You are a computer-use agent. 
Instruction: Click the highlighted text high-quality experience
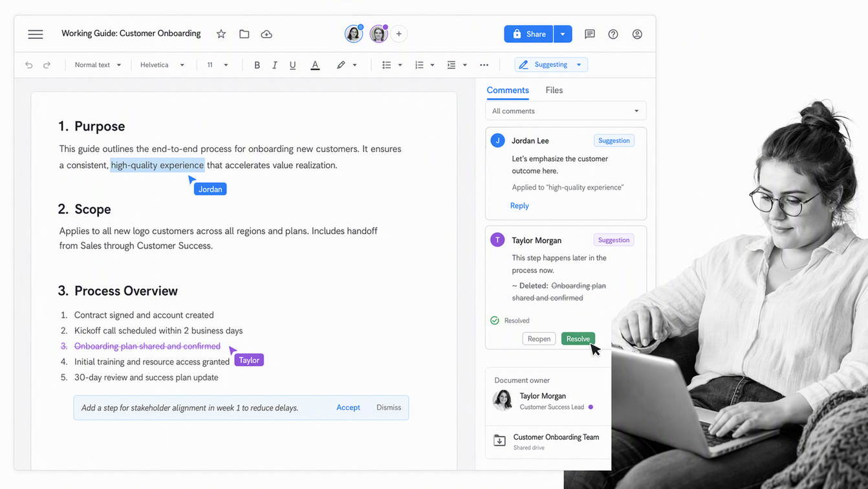[157, 165]
